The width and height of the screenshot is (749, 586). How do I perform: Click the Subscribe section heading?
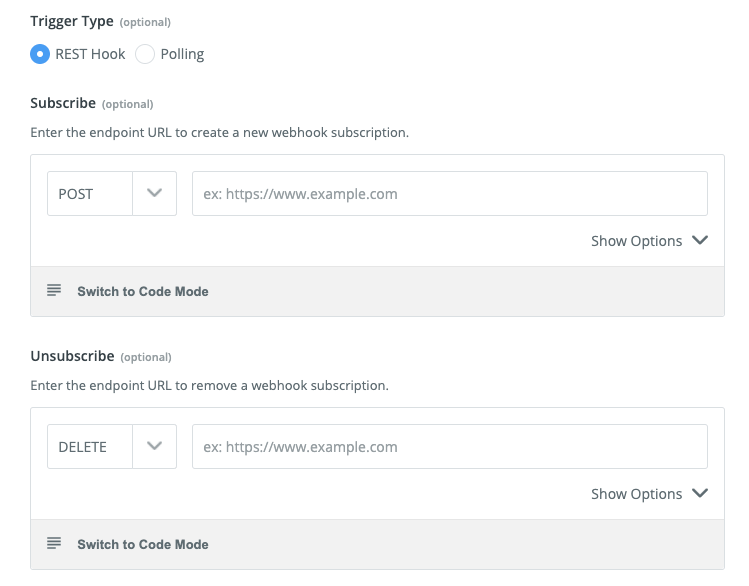[x=63, y=103]
